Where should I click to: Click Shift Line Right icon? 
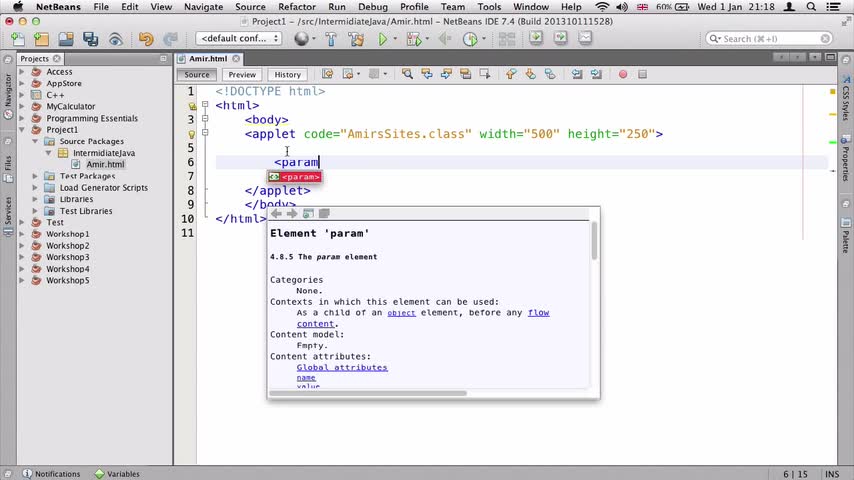596,74
